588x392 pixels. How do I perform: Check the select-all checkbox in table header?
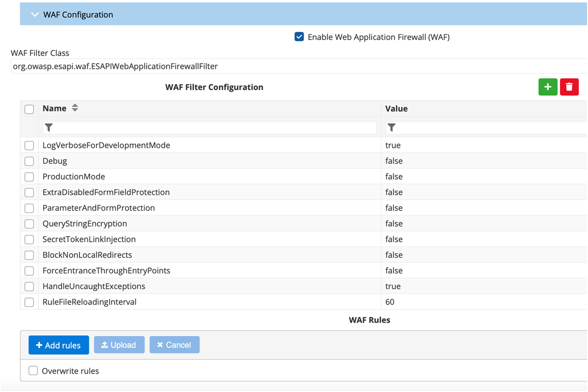(29, 109)
